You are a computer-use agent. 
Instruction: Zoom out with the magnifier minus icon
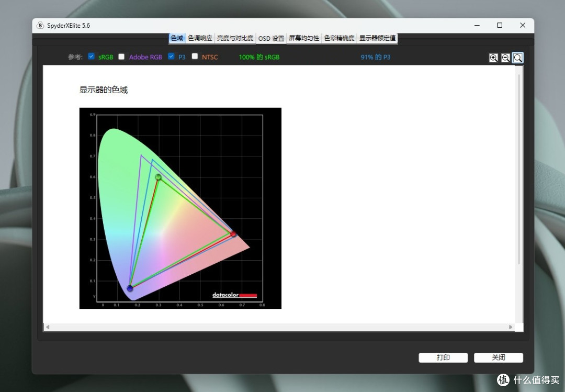505,58
